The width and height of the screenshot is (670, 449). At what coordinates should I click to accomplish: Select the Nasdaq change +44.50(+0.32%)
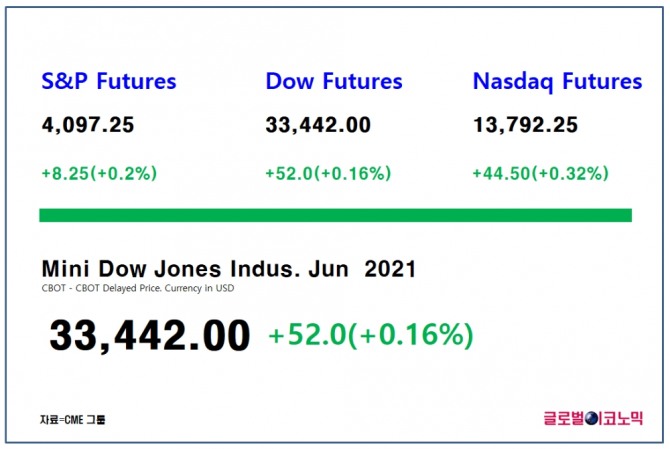(x=540, y=173)
